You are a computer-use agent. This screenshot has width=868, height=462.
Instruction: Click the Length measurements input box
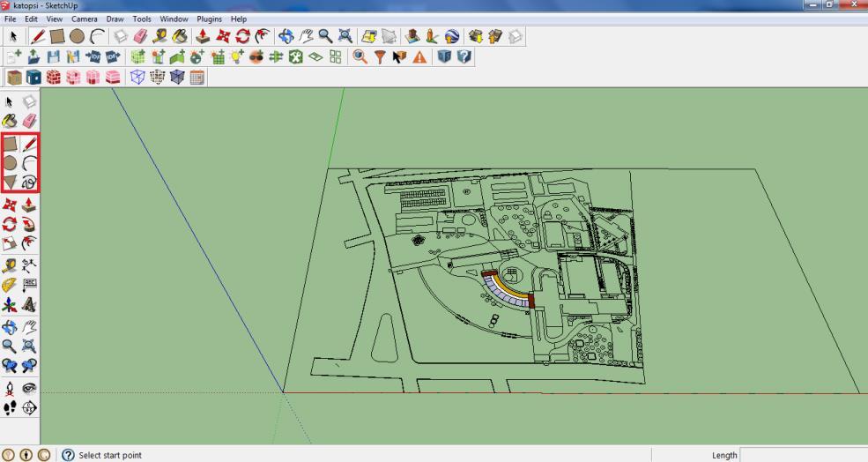(x=804, y=455)
